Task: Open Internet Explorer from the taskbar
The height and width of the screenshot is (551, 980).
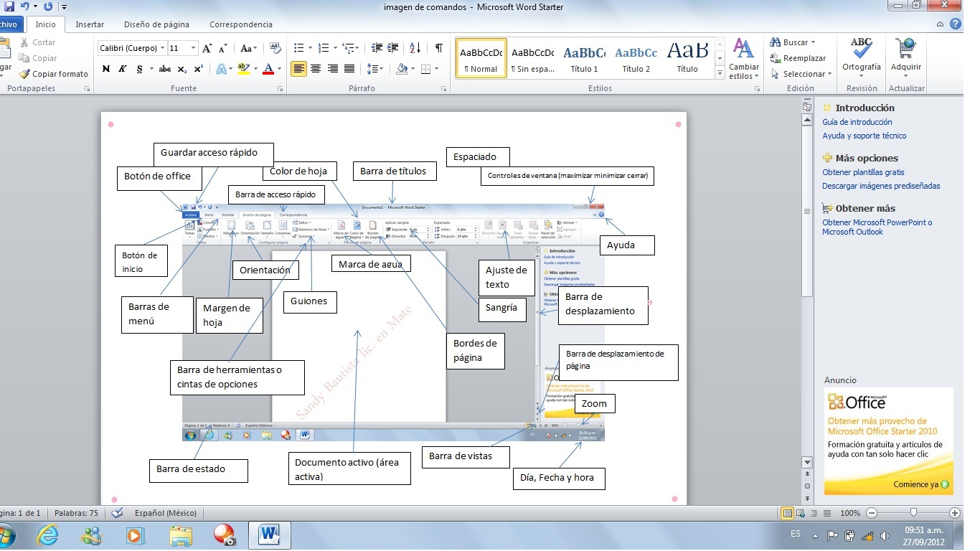Action: pos(48,535)
